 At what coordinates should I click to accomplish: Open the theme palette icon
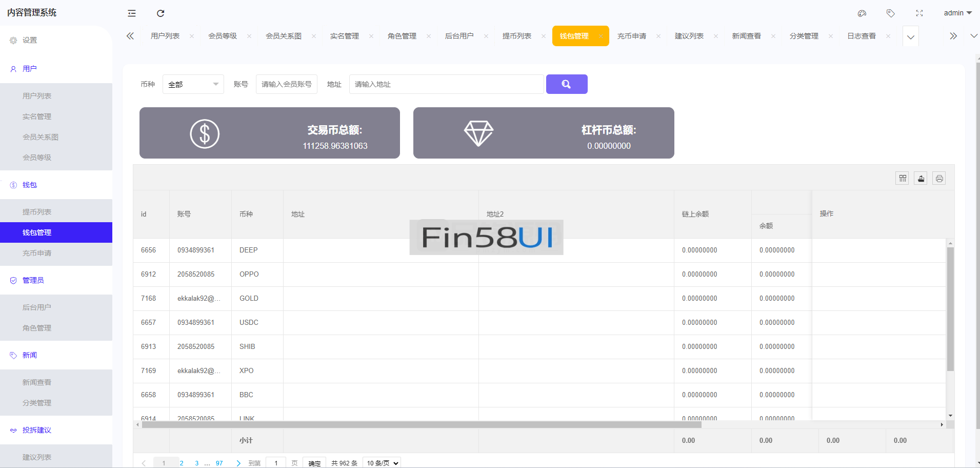pos(862,13)
